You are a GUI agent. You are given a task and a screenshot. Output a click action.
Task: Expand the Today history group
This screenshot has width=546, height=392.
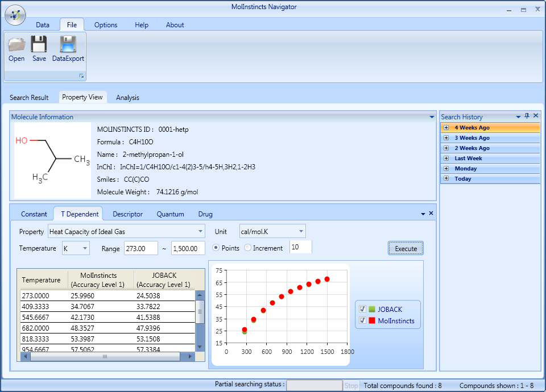[x=446, y=178]
